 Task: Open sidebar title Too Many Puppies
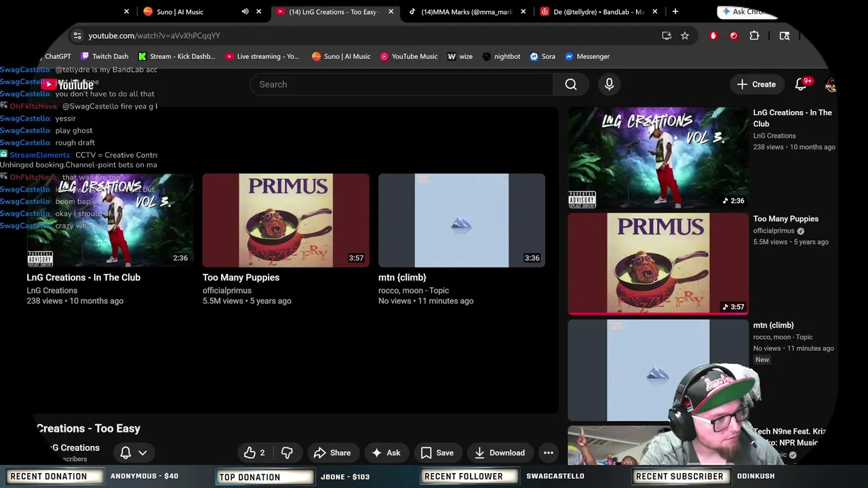(x=785, y=219)
